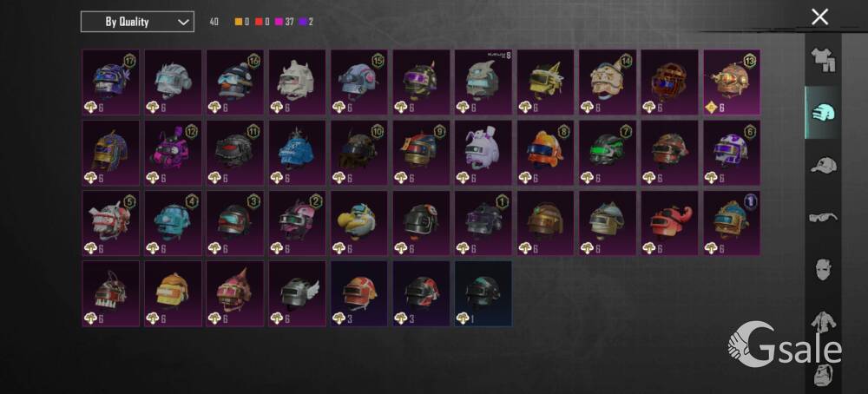Open the outfits category icon in sidebar
This screenshot has height=394, width=868.
823,60
